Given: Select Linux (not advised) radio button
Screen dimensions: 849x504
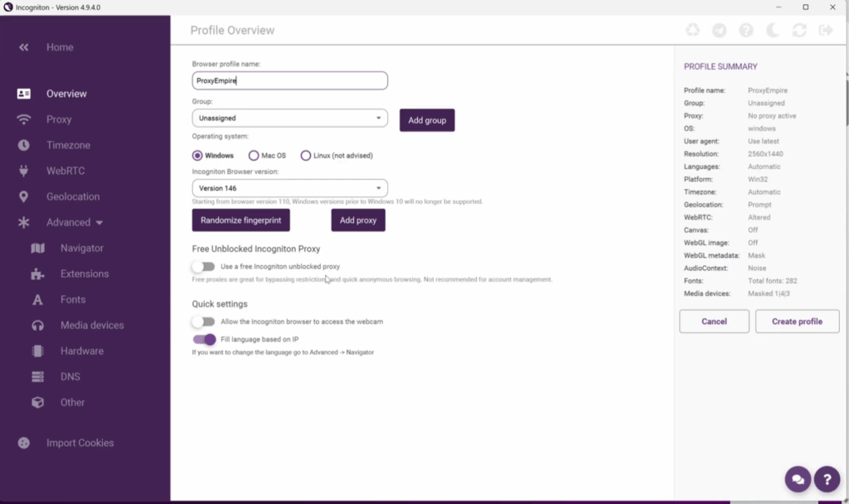Looking at the screenshot, I should 305,155.
